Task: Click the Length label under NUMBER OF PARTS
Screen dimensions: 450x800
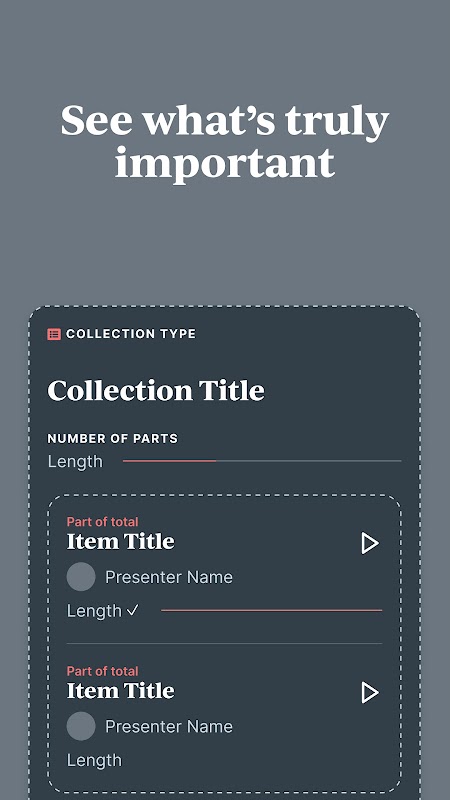Action: click(x=75, y=462)
